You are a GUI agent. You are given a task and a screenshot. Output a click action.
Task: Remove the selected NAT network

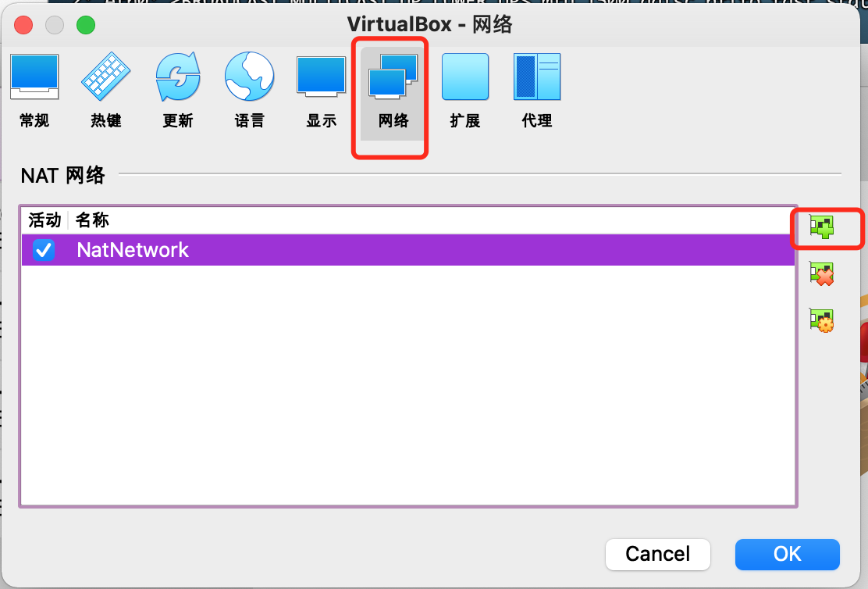[x=822, y=273]
